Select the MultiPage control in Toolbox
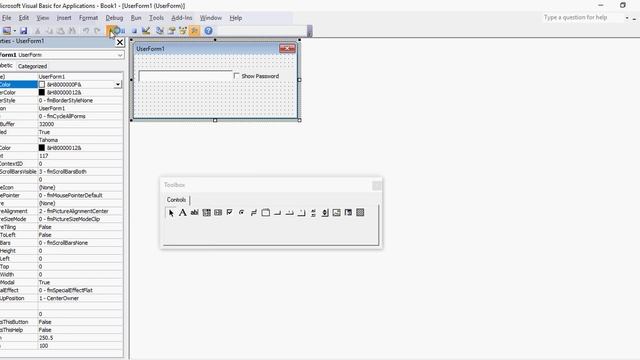The width and height of the screenshot is (640, 360). pos(301,213)
